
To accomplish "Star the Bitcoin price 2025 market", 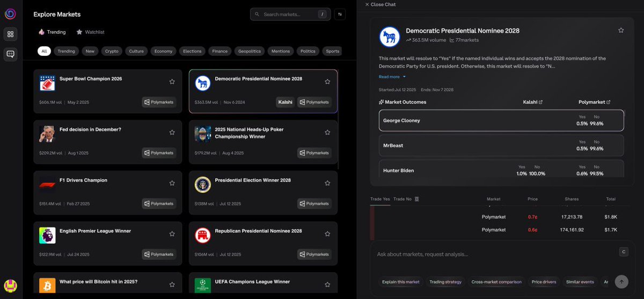I will click(172, 285).
